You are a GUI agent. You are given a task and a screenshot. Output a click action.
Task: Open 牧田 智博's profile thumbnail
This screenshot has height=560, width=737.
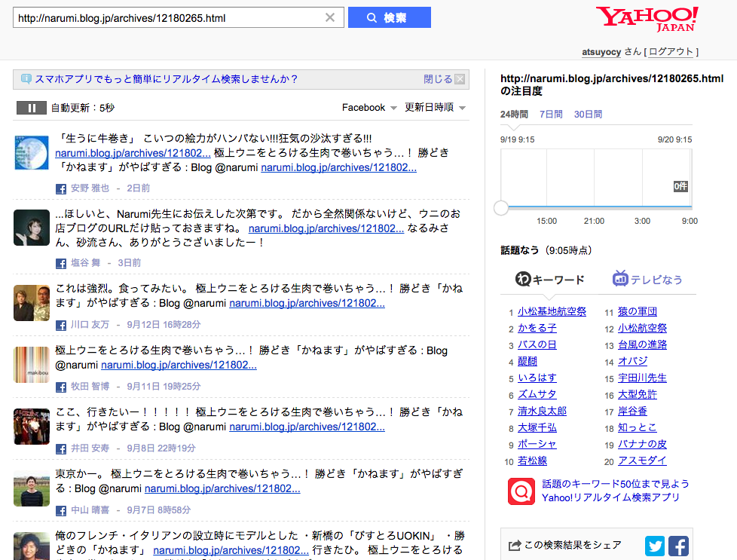pyautogui.click(x=32, y=364)
